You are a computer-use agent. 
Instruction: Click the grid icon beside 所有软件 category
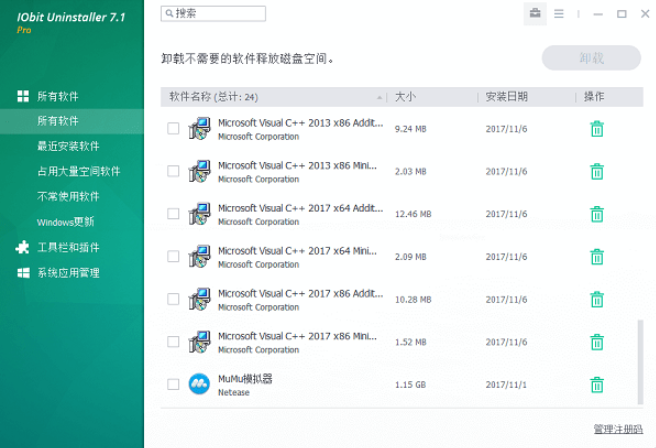click(23, 96)
